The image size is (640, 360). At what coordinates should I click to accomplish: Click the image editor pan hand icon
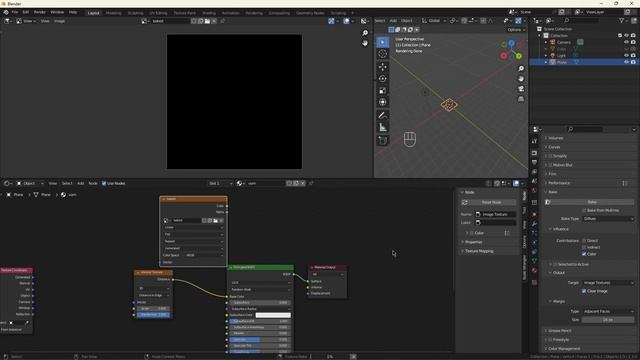tap(365, 43)
